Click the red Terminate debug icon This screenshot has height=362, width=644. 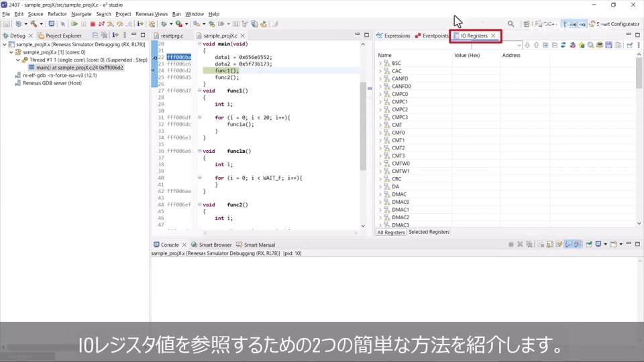[93, 24]
